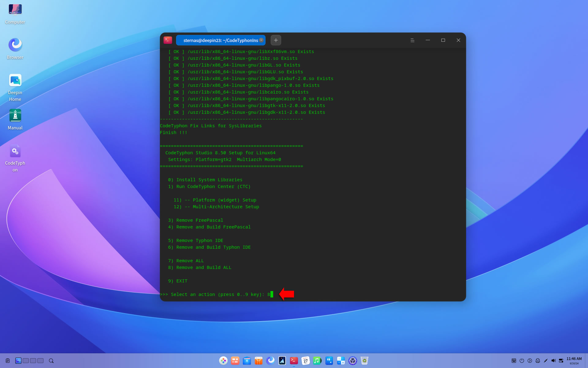Switch to the fourth workspace
This screenshot has width=588, height=368.
point(40,361)
